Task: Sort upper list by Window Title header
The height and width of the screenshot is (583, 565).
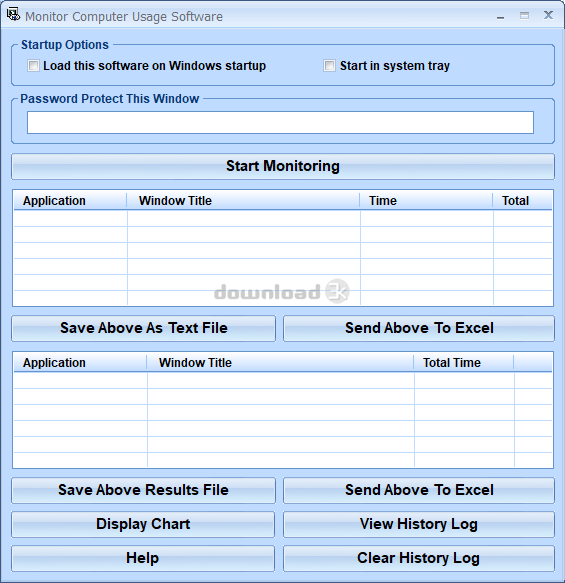Action: click(243, 201)
